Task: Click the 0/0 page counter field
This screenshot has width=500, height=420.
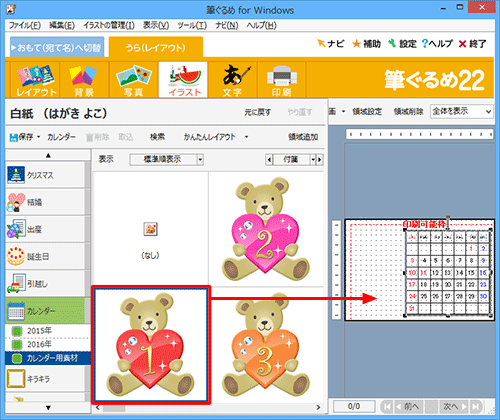Action: click(x=354, y=406)
